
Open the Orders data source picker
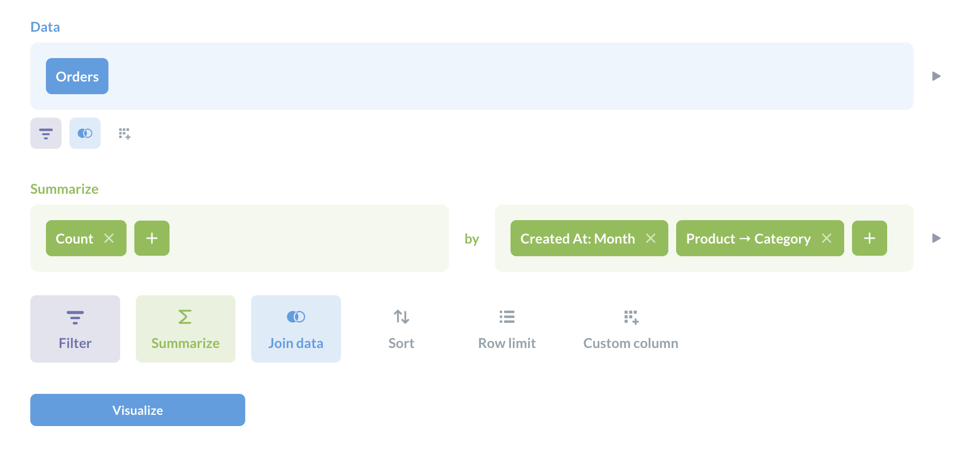[77, 76]
